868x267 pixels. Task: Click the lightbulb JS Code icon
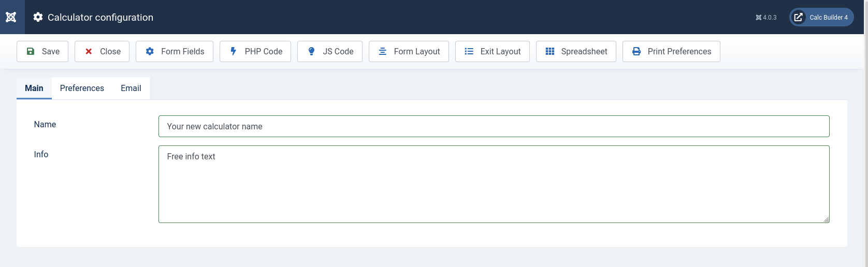[311, 51]
